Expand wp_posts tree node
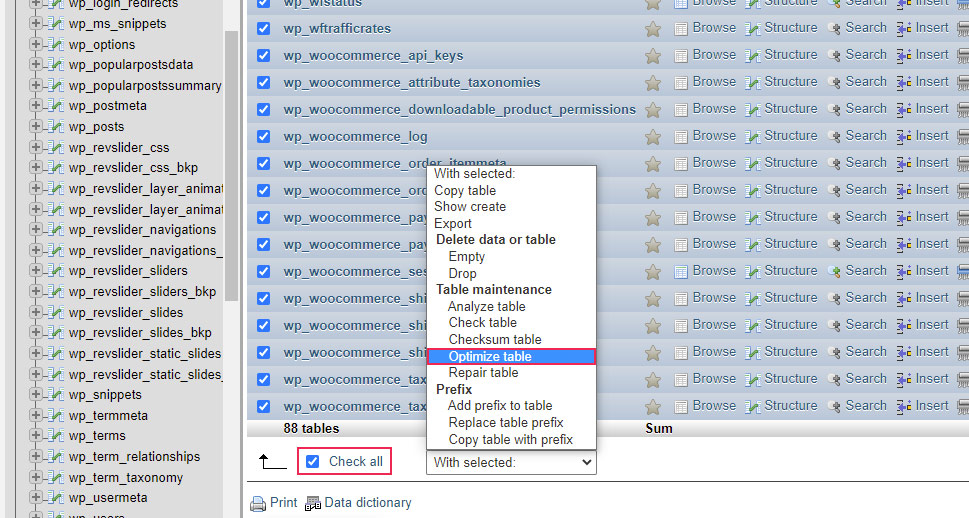Viewport: 969px width, 518px height. 36,126
